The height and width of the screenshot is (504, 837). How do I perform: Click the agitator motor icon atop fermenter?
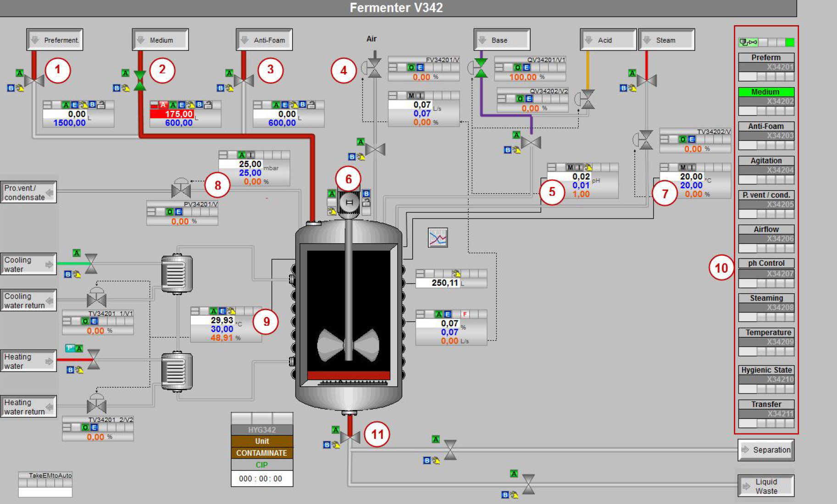[349, 202]
